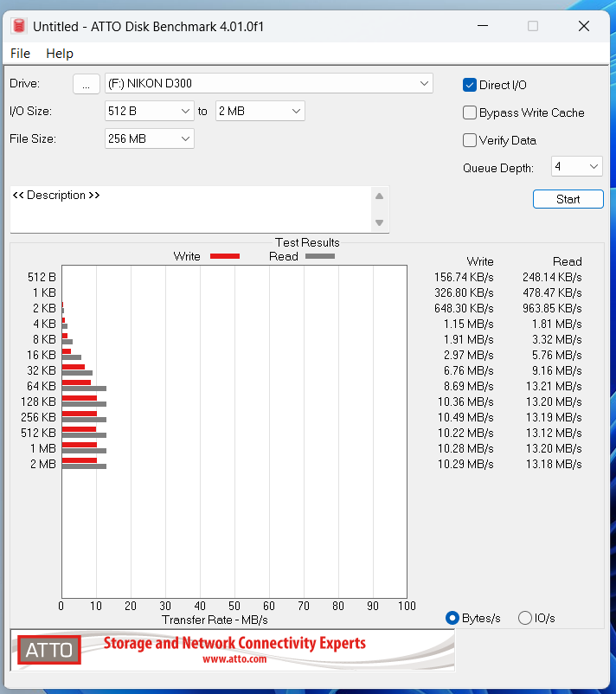Click the 6.76 MB/s write value
This screenshot has width=616, height=694.
(x=469, y=371)
